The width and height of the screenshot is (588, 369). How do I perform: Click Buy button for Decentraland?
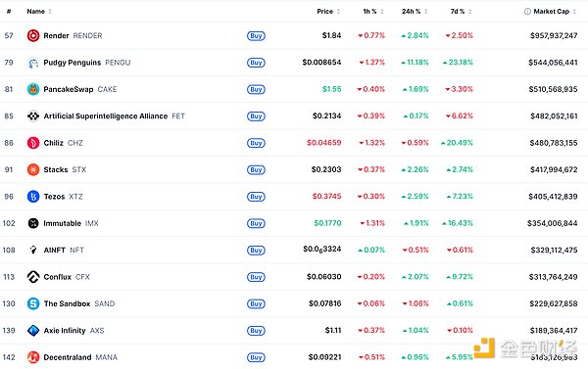tap(256, 357)
